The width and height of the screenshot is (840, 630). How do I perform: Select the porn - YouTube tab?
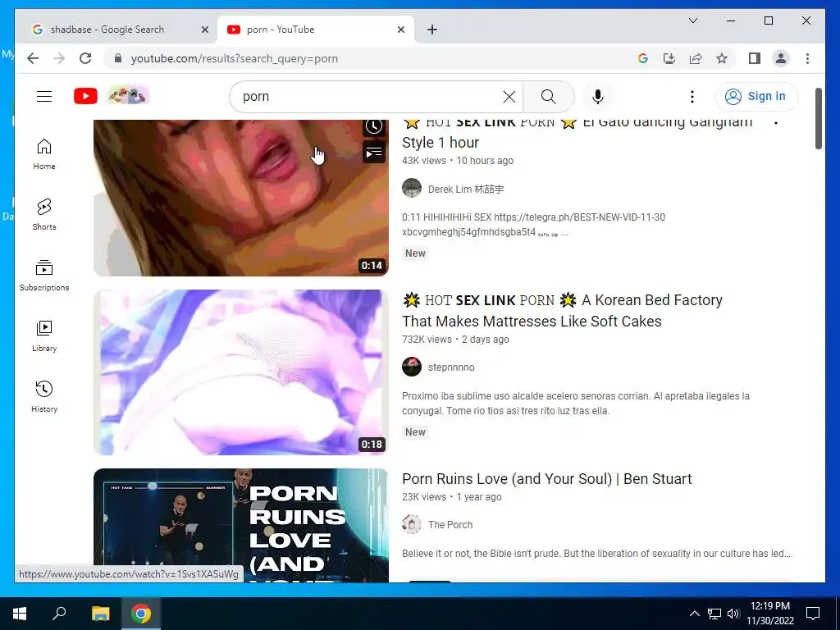pos(313,30)
